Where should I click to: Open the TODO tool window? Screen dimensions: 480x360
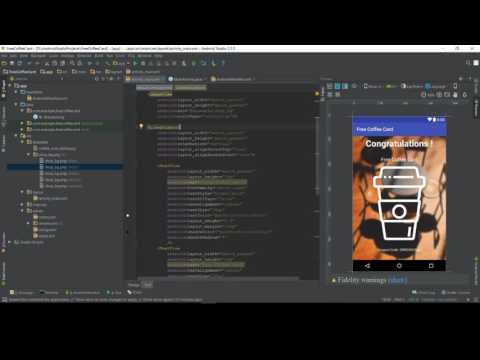[135, 293]
